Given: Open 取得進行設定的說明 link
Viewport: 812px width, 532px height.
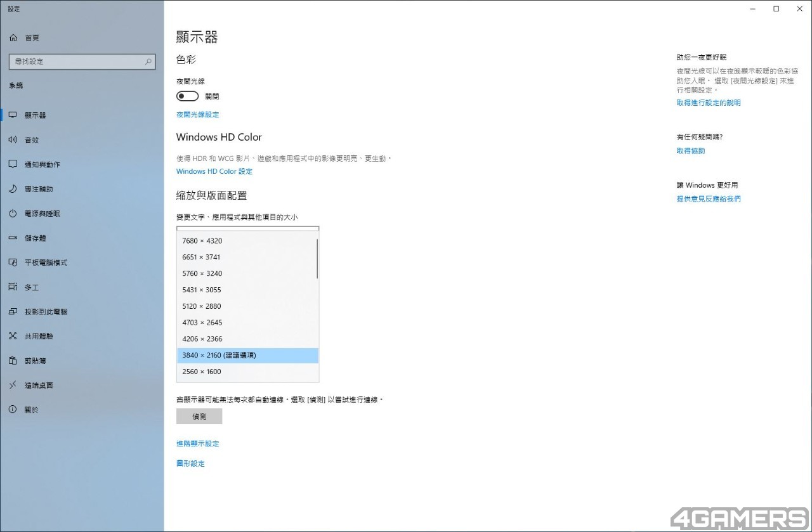Looking at the screenshot, I should click(709, 103).
